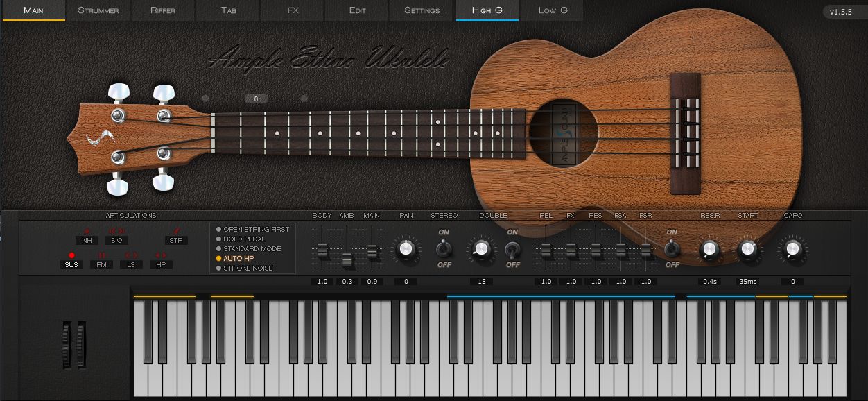Click the DOUBLE width knob
The image size is (868, 401).
coord(481,248)
